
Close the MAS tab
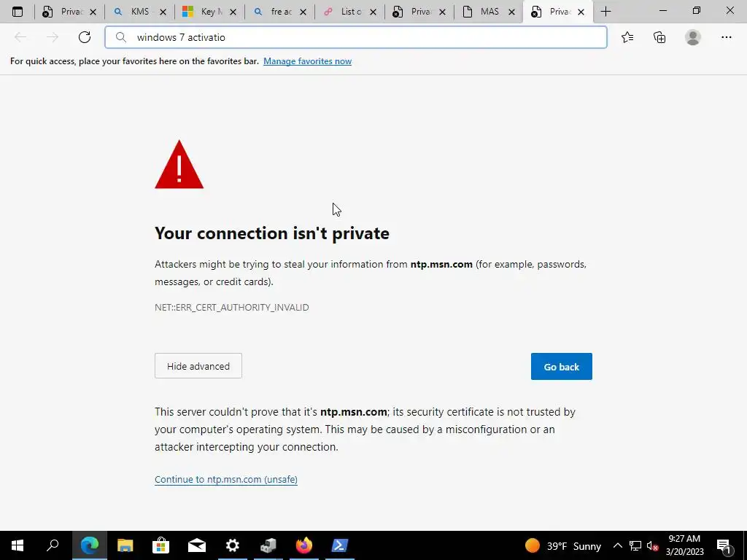(511, 12)
